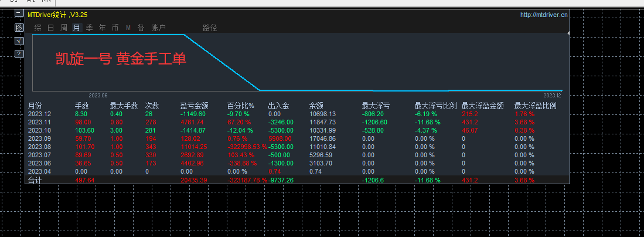The width and height of the screenshot is (644, 237).
Task: Click the max floating profit 215.2
Action: click(470, 114)
